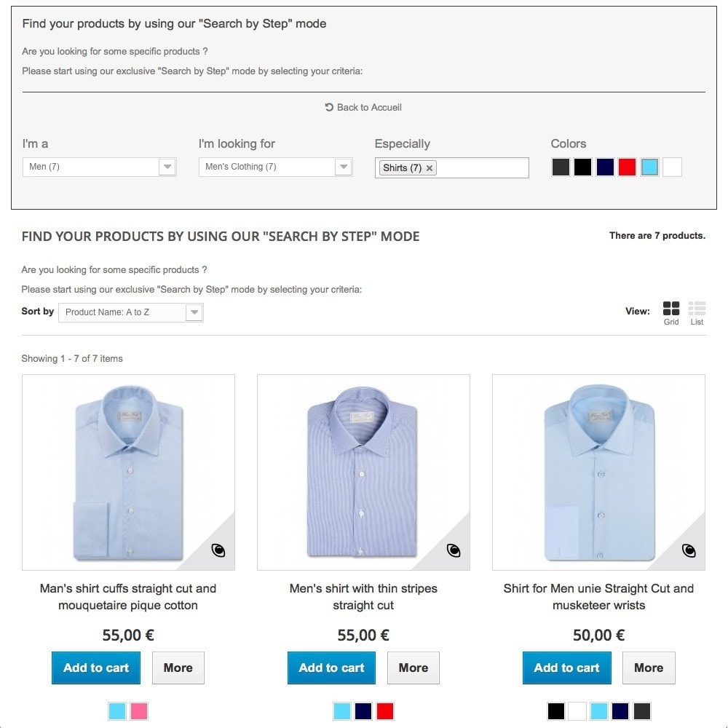Select the light blue color filter swatch
The image size is (728, 728).
pos(650,167)
